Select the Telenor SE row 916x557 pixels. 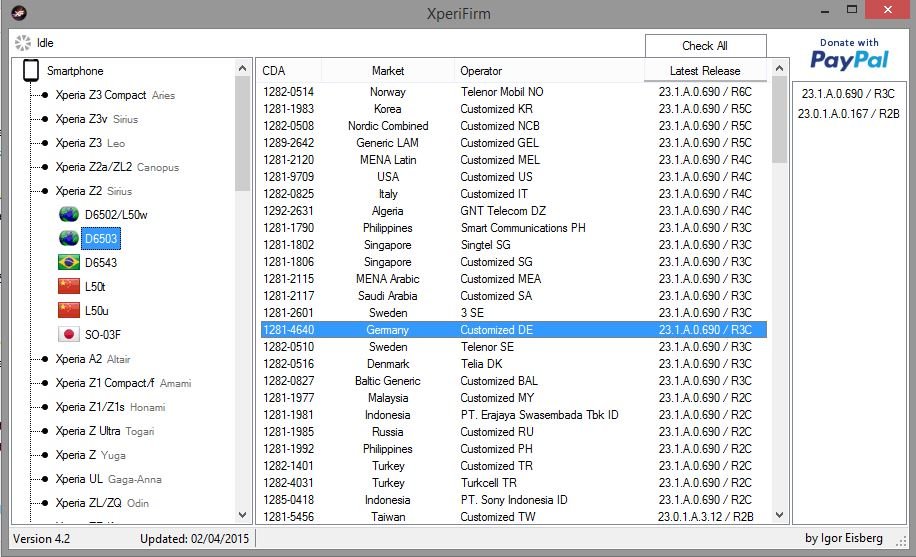513,347
